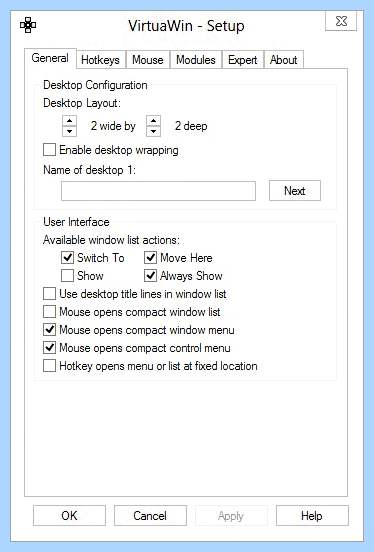Open the Hotkeys tab
Screen dimensions: 374x552
(x=100, y=60)
